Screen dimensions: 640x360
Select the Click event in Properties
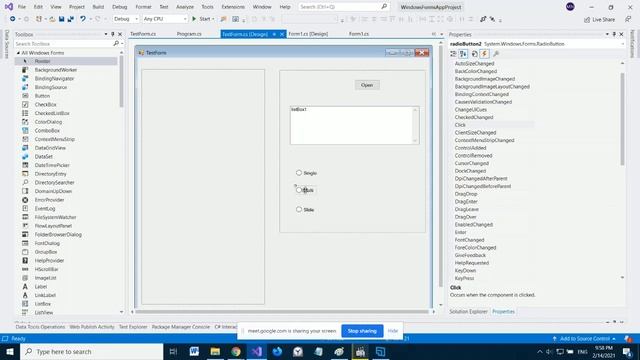point(460,125)
